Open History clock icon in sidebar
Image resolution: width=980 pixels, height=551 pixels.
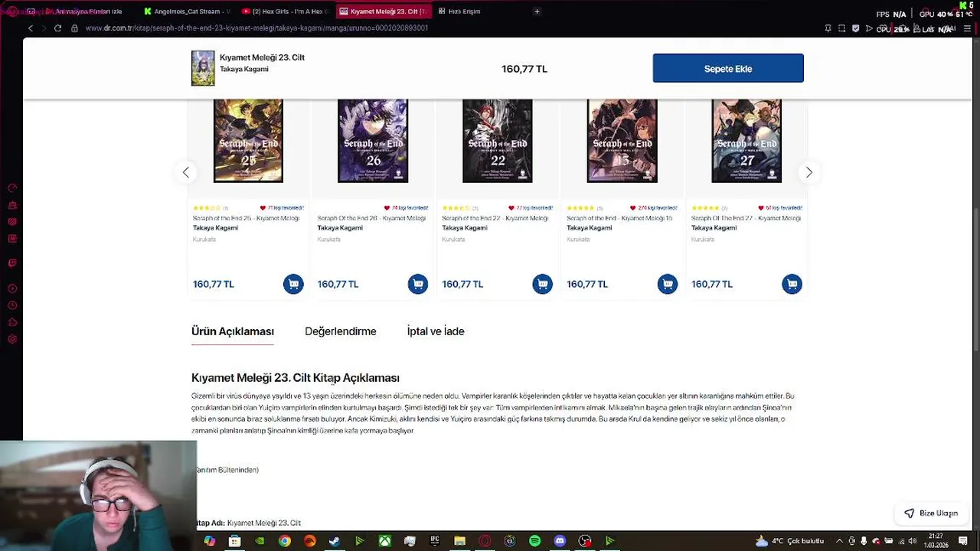point(12,305)
